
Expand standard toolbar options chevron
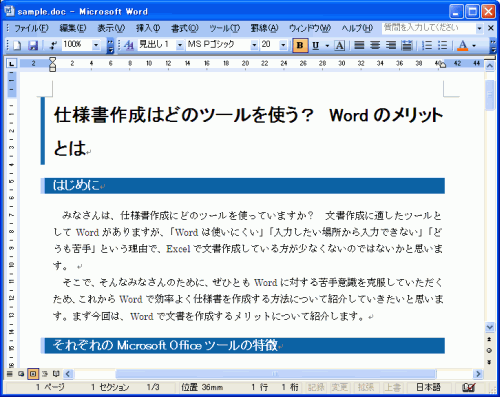tap(110, 45)
